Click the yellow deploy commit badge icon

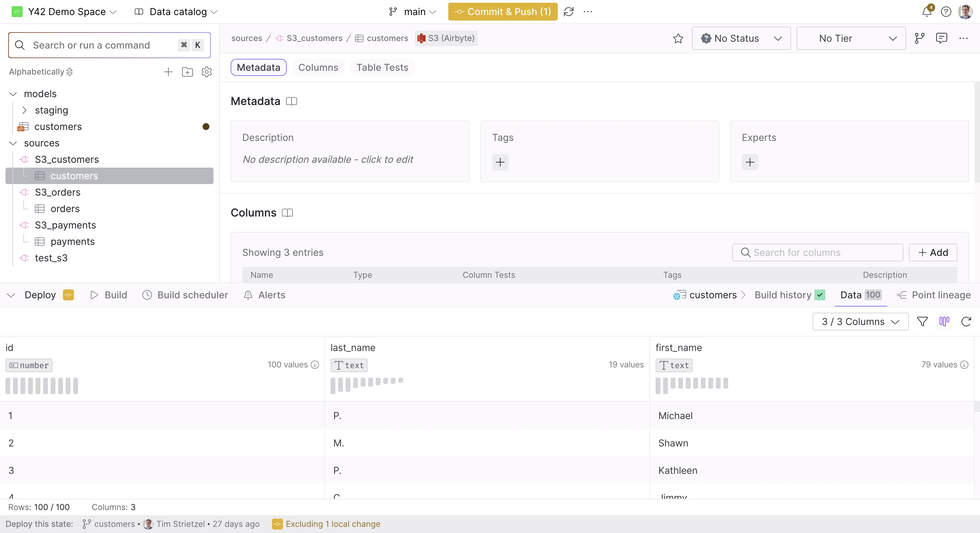pyautogui.click(x=68, y=295)
